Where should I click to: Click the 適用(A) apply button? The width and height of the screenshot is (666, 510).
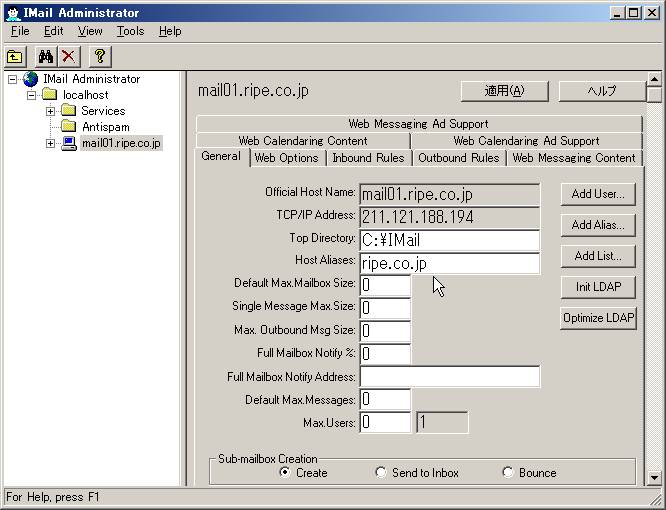point(505,91)
